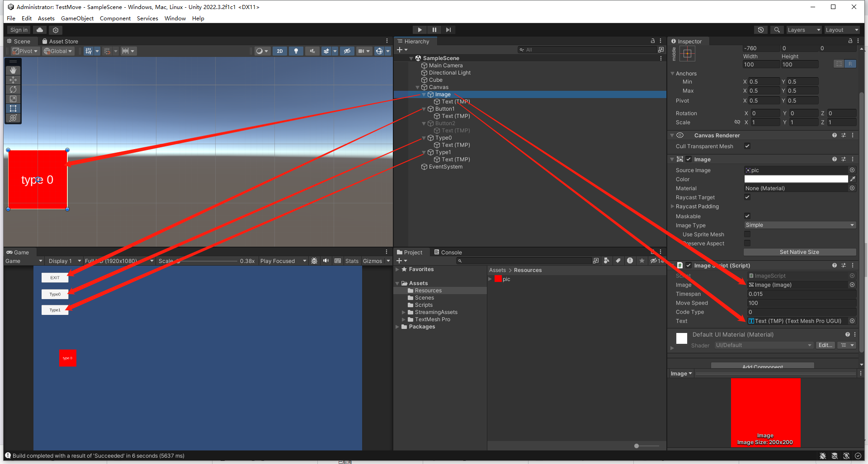Image resolution: width=868 pixels, height=464 pixels.
Task: Open the Color swatch on the Image component
Action: tap(796, 179)
